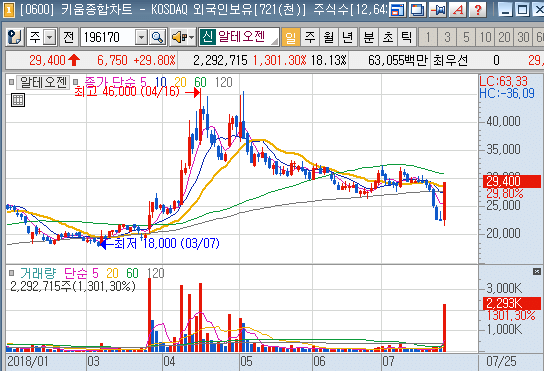Click the window layout icon in title bar
The image size is (544, 371).
(x=397, y=10)
